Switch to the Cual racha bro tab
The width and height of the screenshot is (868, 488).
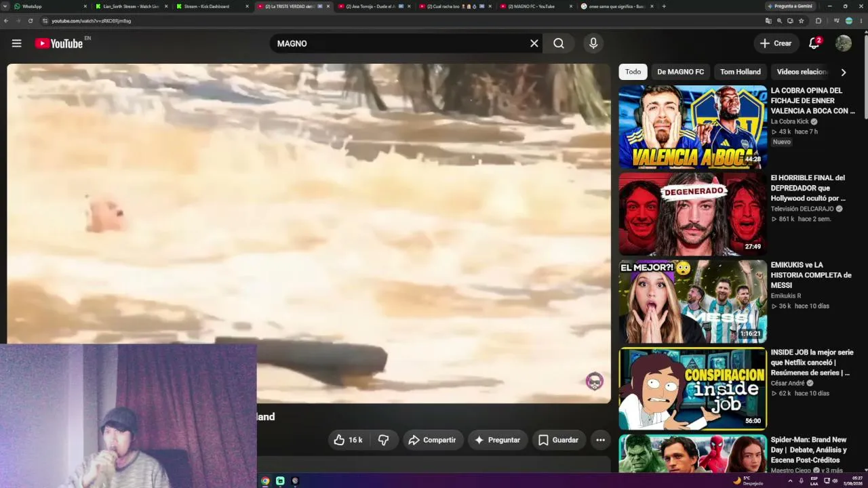455,6
